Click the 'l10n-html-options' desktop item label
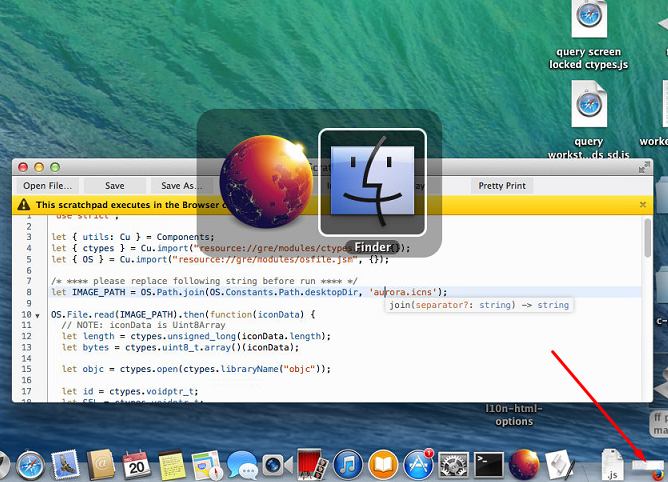The width and height of the screenshot is (668, 482). coord(514,415)
